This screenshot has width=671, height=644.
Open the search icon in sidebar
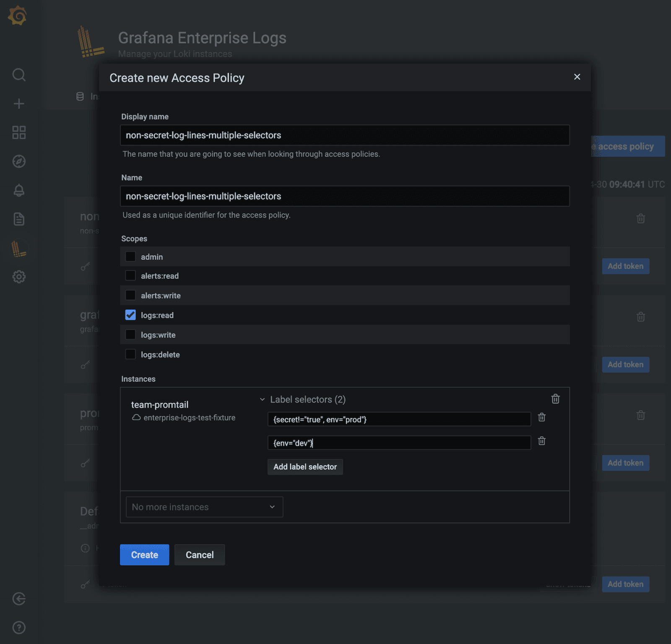point(19,75)
